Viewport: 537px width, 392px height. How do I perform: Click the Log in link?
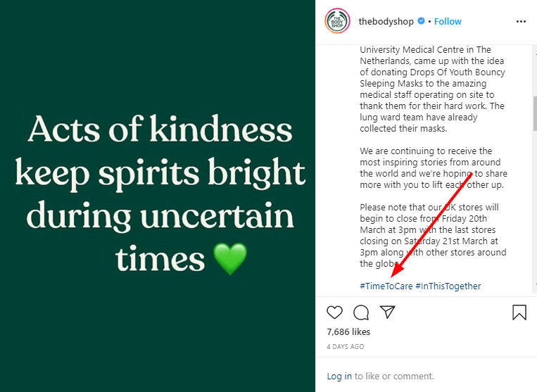coord(339,377)
